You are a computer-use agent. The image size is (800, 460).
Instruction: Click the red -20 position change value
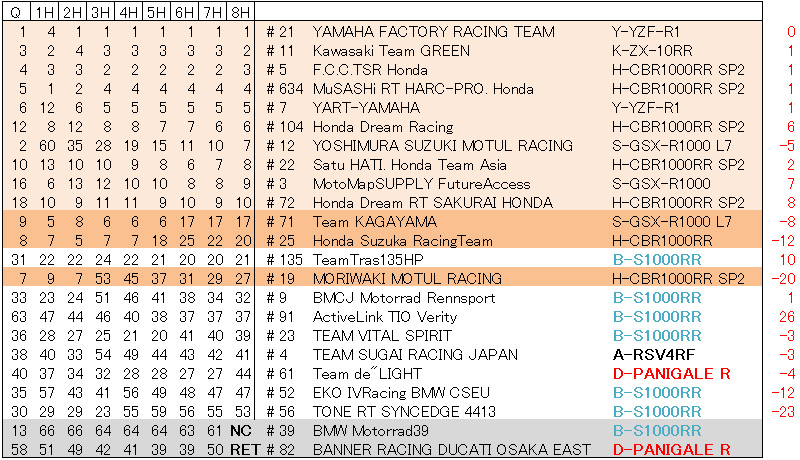coord(784,279)
